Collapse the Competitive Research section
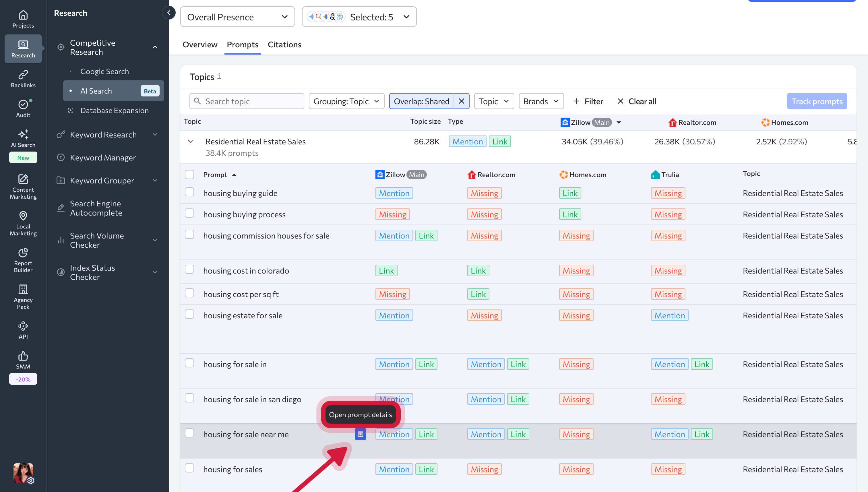The height and width of the screenshot is (492, 868). (155, 47)
